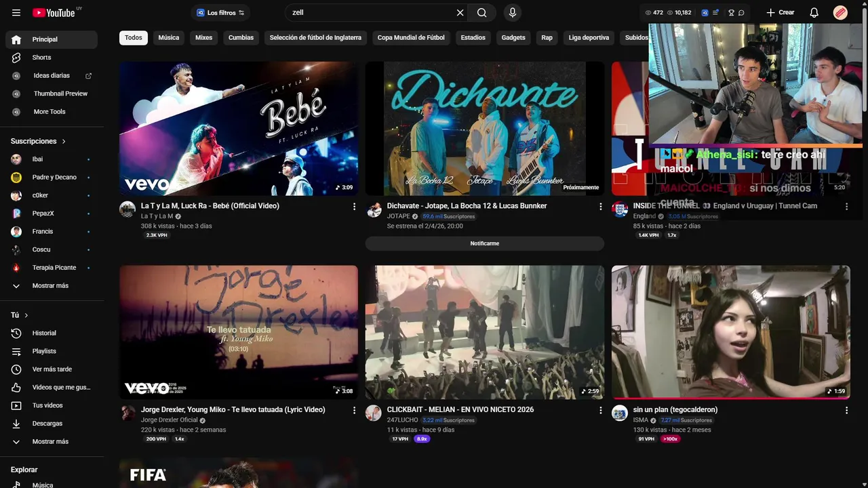Open Ideas diarias tool
Image resolution: width=868 pixels, height=488 pixels.
(x=52, y=76)
